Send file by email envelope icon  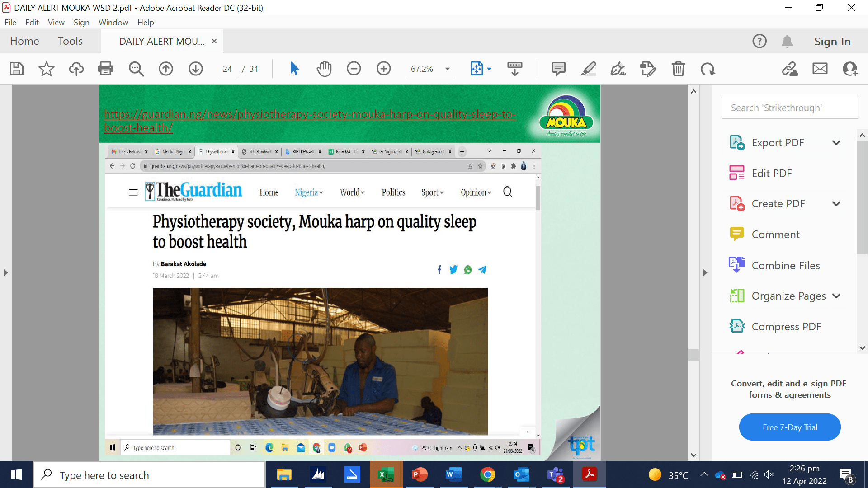(x=820, y=69)
